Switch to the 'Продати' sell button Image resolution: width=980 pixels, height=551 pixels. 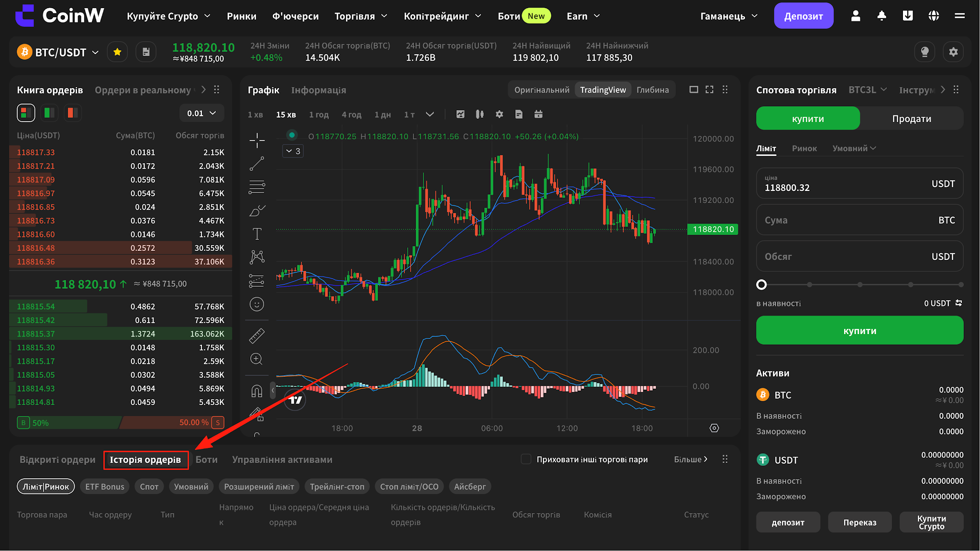click(x=912, y=119)
